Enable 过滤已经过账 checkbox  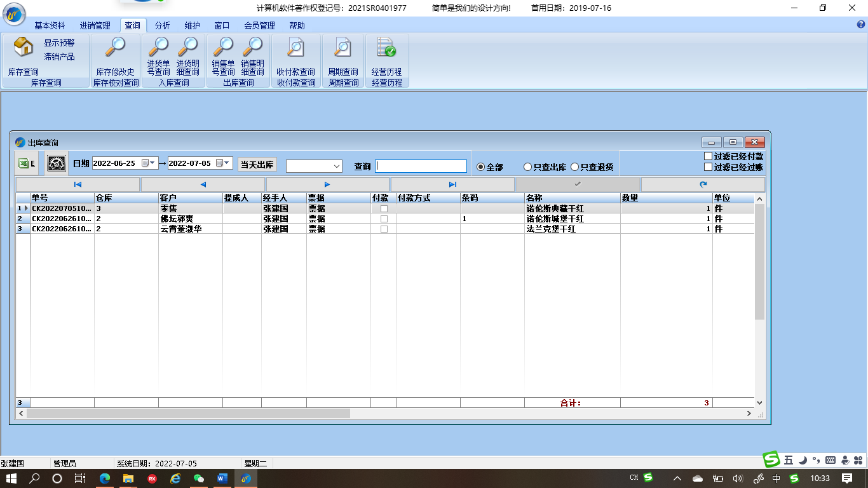tap(708, 167)
